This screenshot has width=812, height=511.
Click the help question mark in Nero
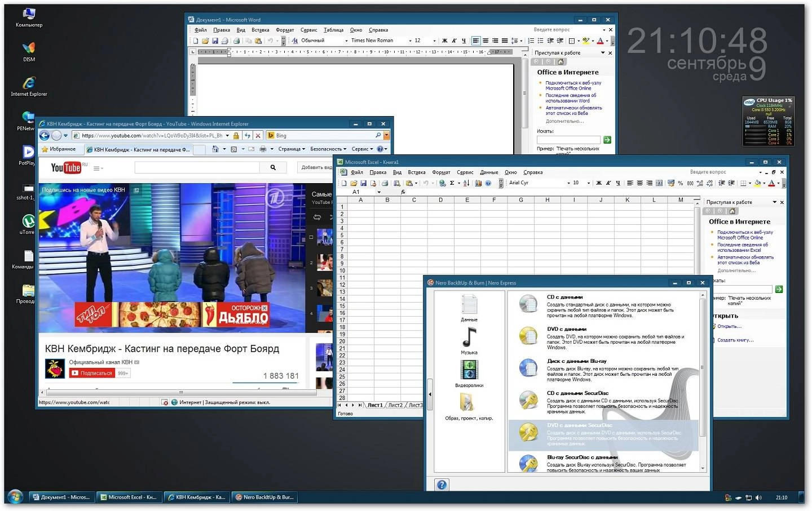tap(442, 485)
